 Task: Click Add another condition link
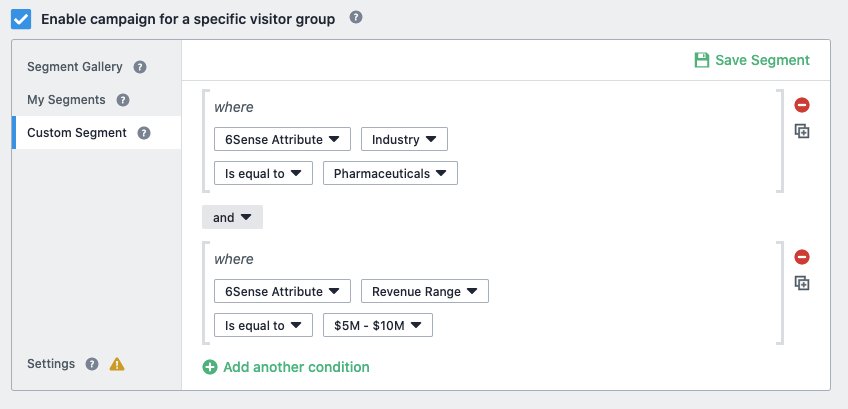[286, 367]
